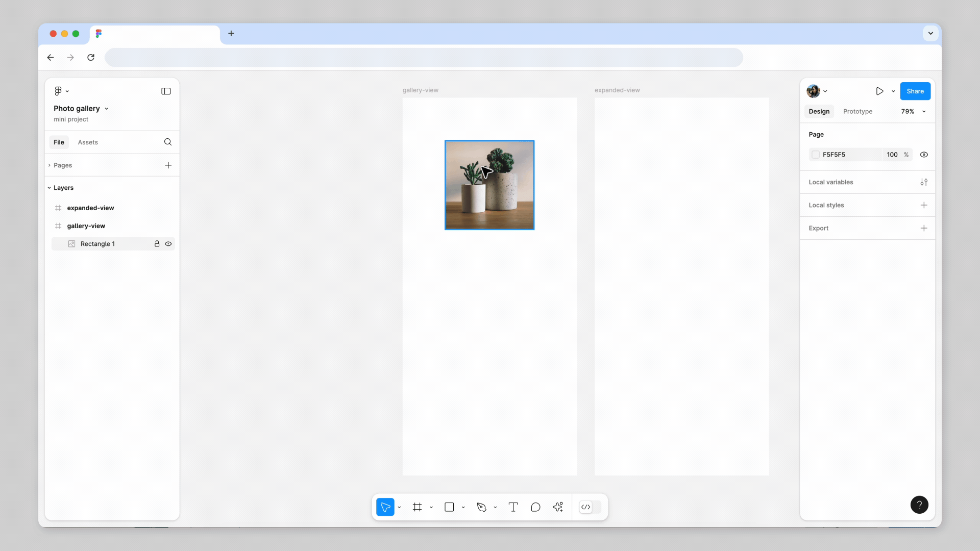Go forward with browser forward arrow

70,58
